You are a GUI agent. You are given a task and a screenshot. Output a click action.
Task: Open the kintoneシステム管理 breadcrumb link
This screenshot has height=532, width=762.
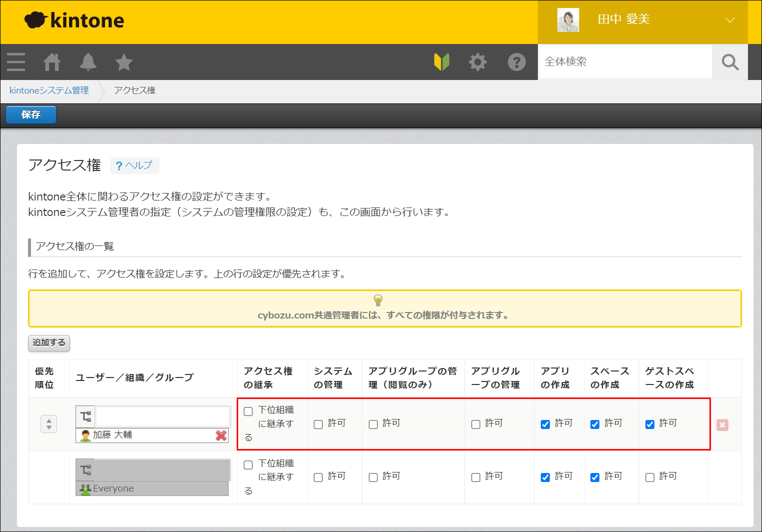pos(49,90)
